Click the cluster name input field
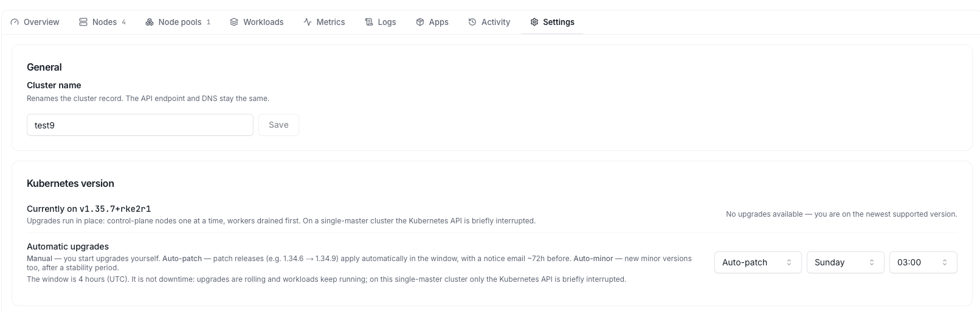The image size is (980, 311). point(140,125)
